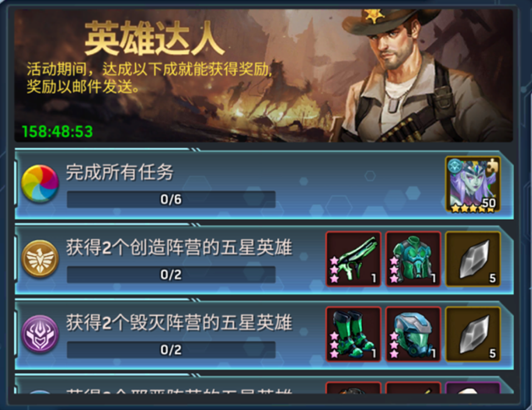Image resolution: width=532 pixels, height=410 pixels.
Task: Select the 获得2个创造阵营的五星英雄 task
Action: coord(179,247)
